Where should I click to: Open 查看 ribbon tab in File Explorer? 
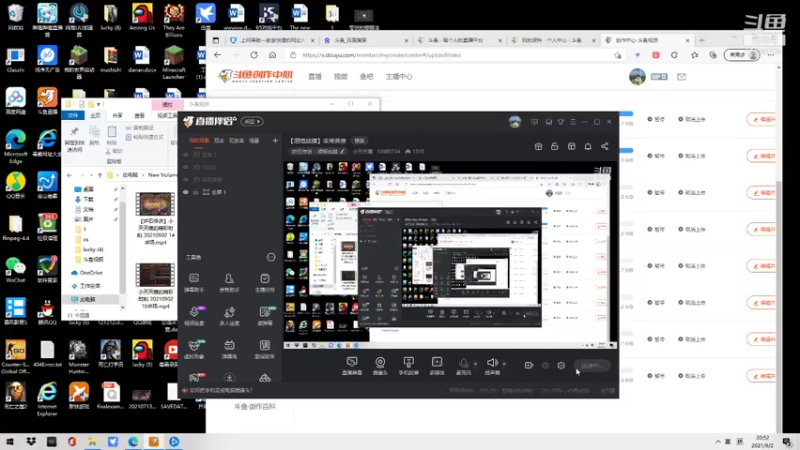(139, 115)
